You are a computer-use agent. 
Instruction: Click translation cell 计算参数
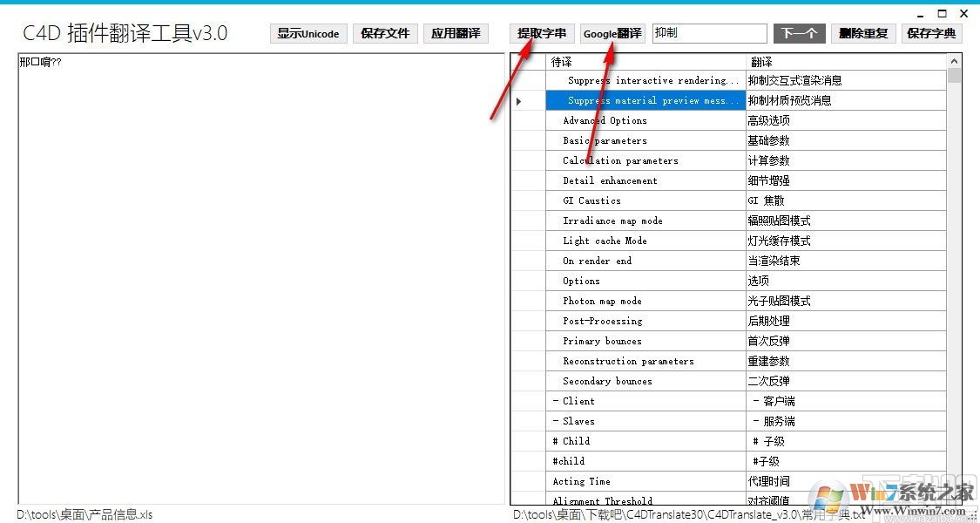(846, 160)
